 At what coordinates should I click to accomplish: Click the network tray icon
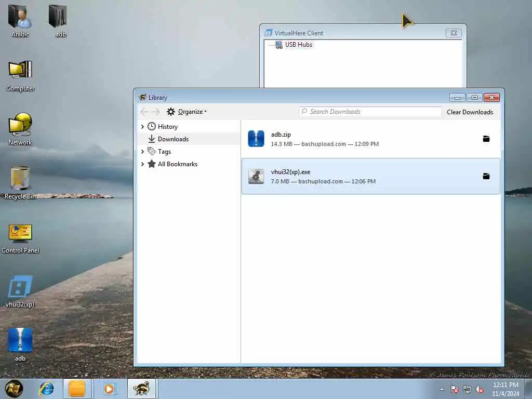click(x=467, y=390)
